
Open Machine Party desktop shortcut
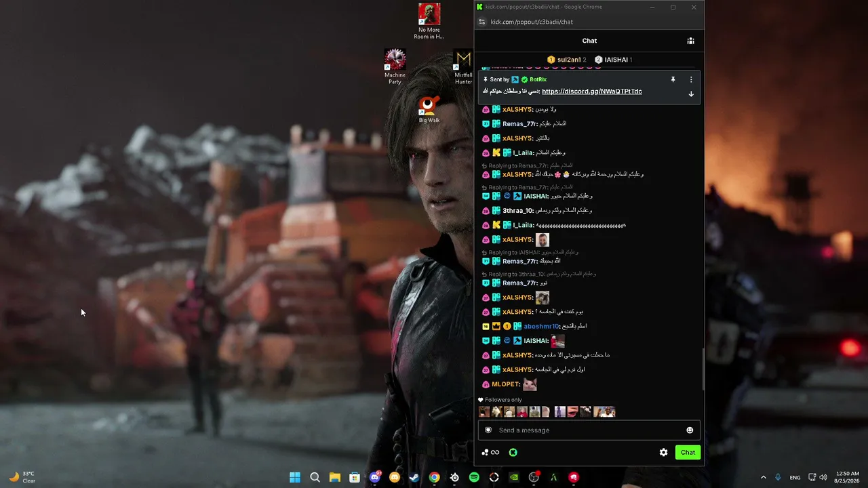[x=395, y=67]
